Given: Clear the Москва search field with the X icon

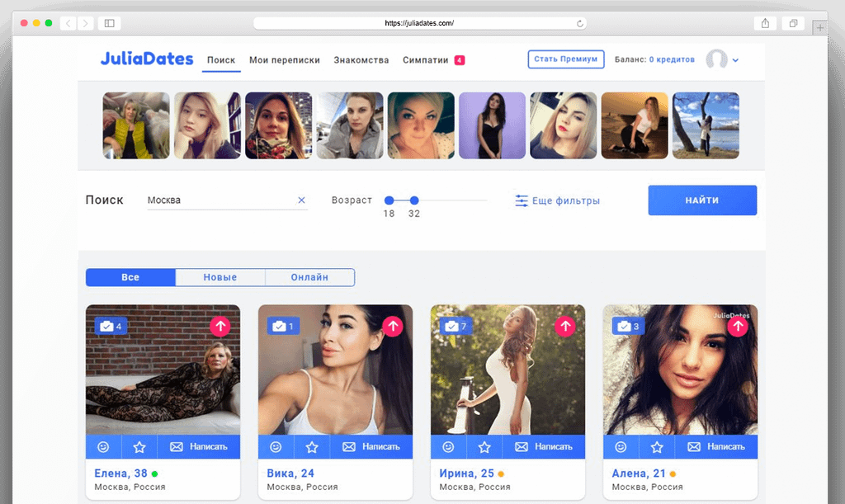Looking at the screenshot, I should [302, 200].
